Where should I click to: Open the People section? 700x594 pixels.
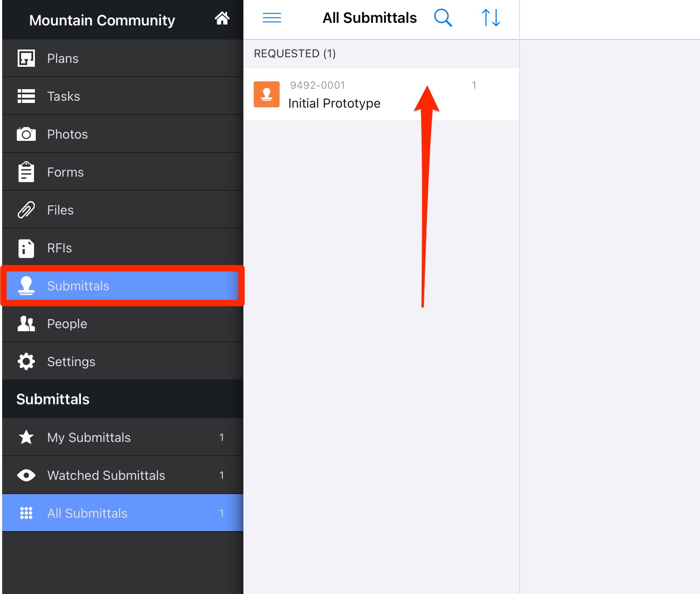[123, 323]
